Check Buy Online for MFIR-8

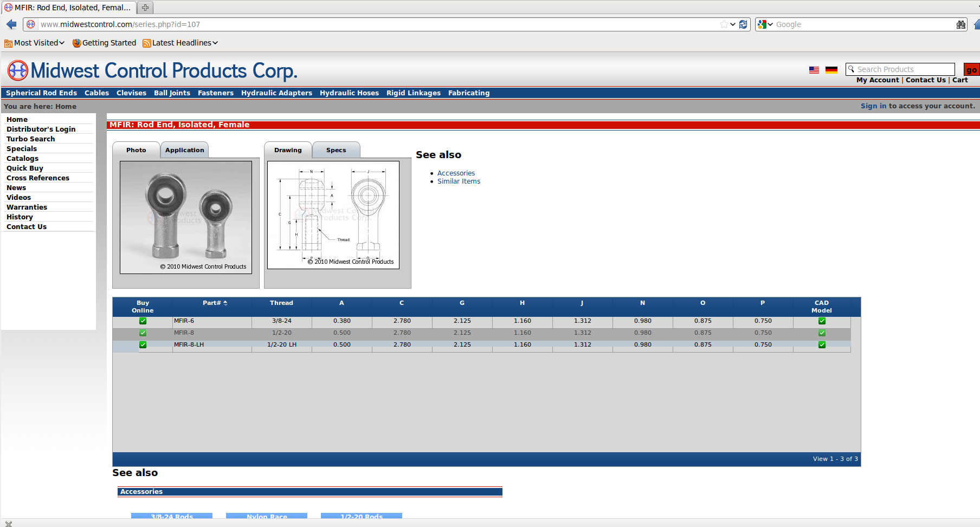pos(143,333)
